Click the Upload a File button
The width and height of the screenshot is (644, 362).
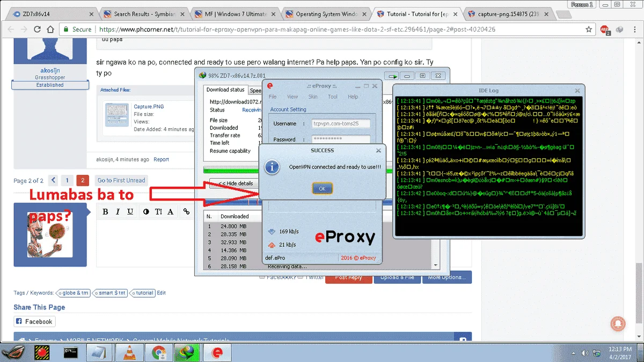point(397,277)
